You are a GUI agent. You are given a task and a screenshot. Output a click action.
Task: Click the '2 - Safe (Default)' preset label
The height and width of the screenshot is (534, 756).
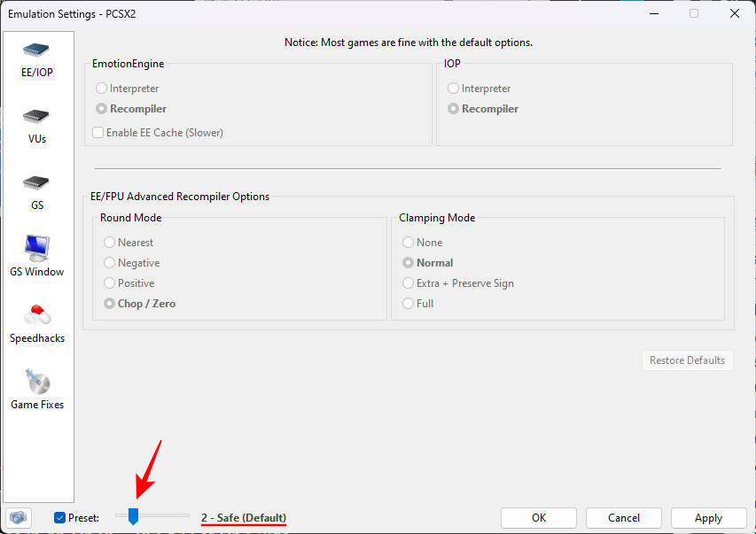pyautogui.click(x=244, y=517)
